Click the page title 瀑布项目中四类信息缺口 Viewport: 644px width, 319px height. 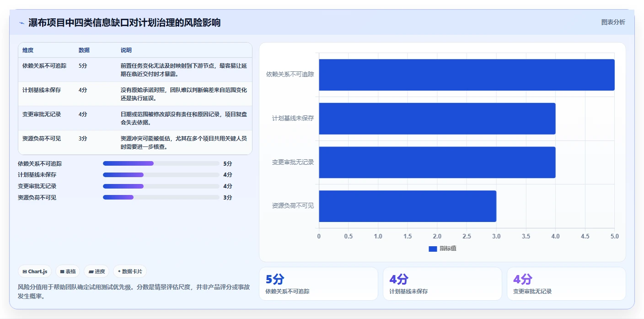124,23
